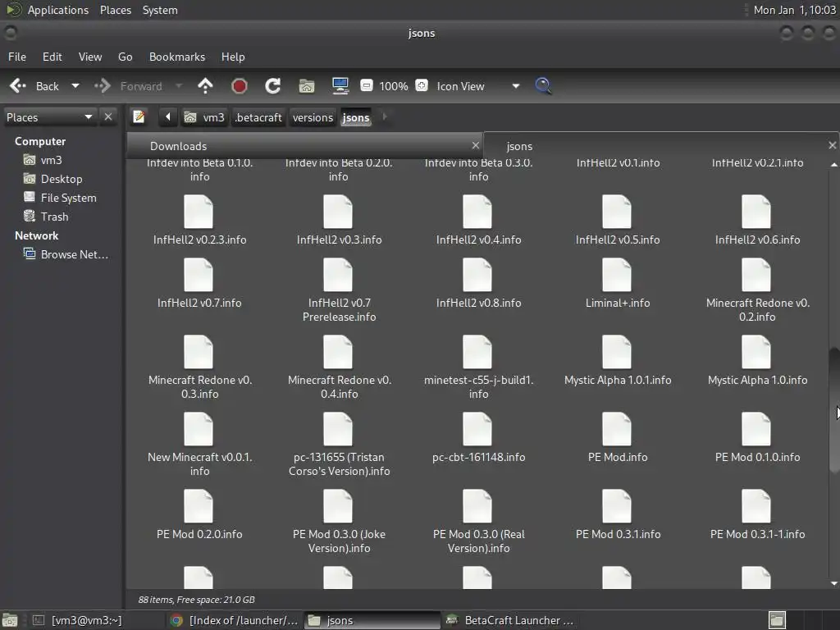Image resolution: width=840 pixels, height=630 pixels.
Task: Open the View menu
Action: pyautogui.click(x=90, y=57)
